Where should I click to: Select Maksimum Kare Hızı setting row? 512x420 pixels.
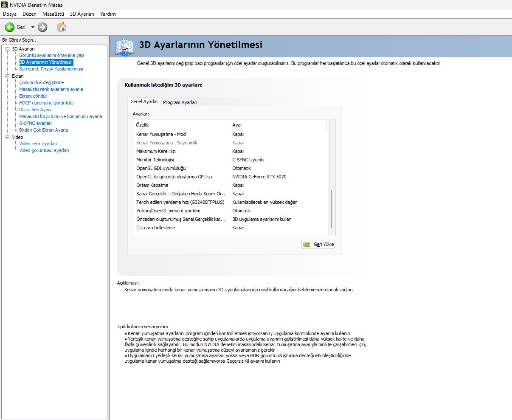231,151
